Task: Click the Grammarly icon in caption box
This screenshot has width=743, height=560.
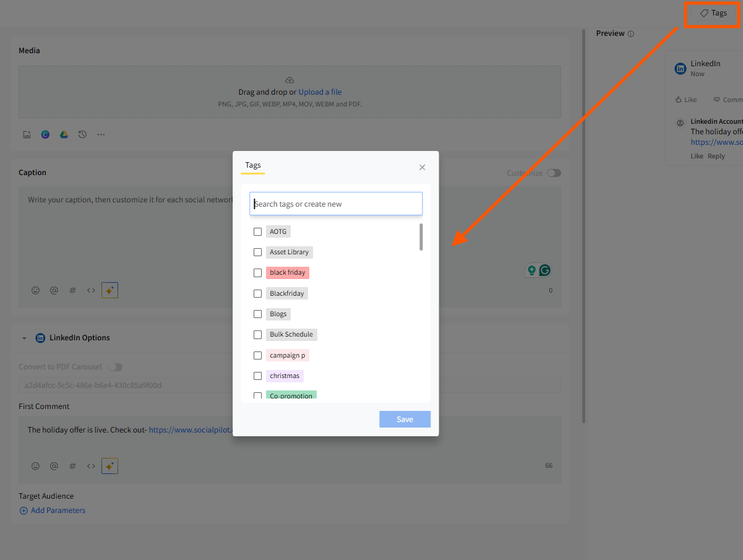Action: (544, 270)
